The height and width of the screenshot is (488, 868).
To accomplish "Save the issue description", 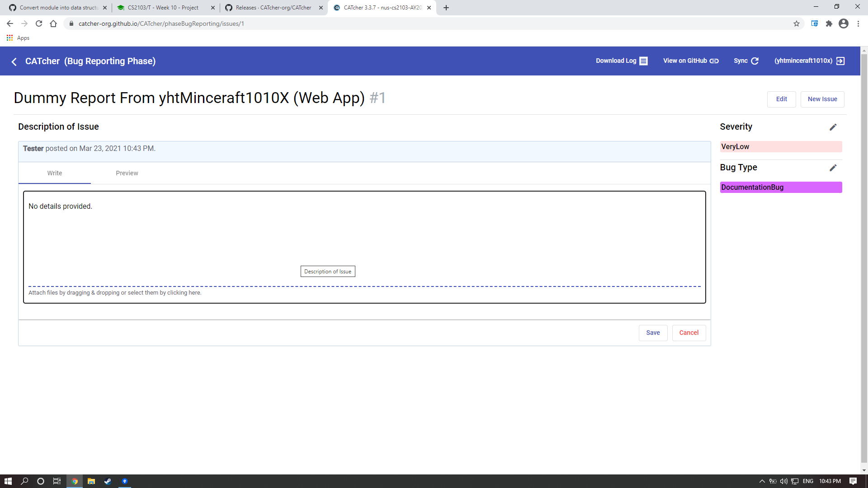I will pos(652,333).
